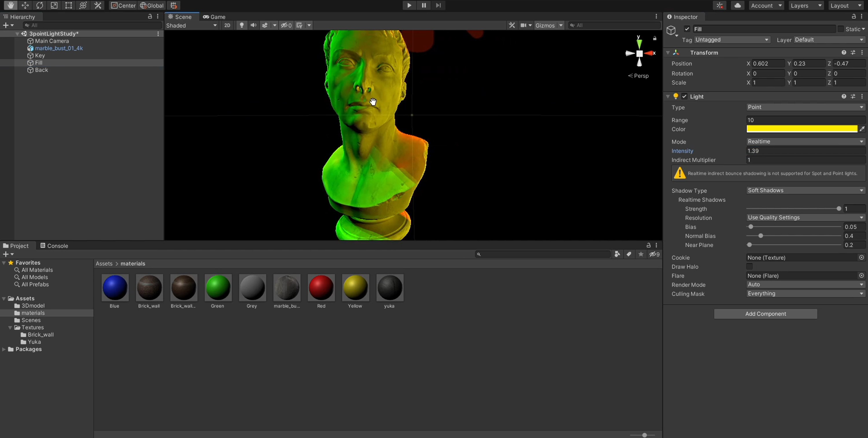The image size is (868, 438).
Task: Click the color eyedropper icon
Action: (862, 129)
